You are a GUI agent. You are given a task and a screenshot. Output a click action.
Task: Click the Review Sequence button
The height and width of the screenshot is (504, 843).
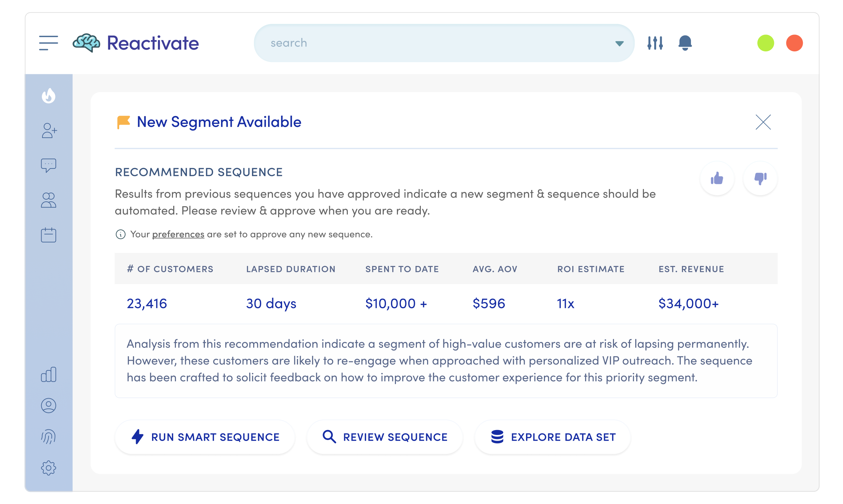point(384,437)
